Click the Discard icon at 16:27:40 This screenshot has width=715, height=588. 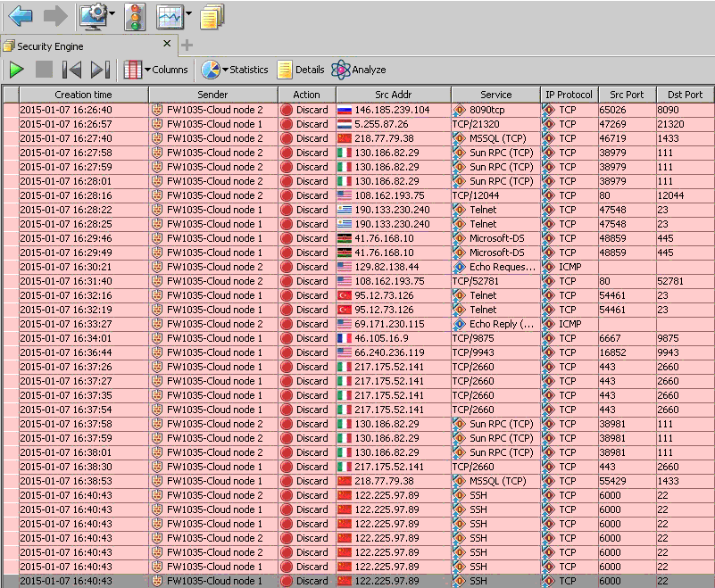[x=287, y=138]
